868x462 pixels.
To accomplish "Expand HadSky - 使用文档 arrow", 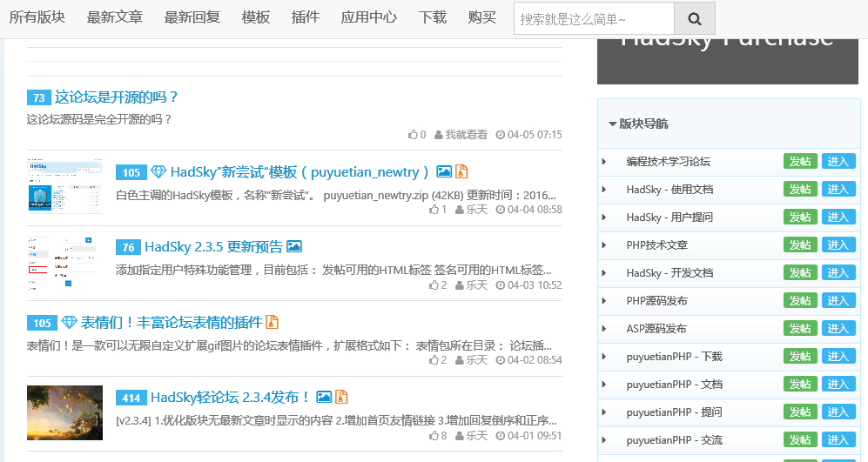I will pos(604,189).
